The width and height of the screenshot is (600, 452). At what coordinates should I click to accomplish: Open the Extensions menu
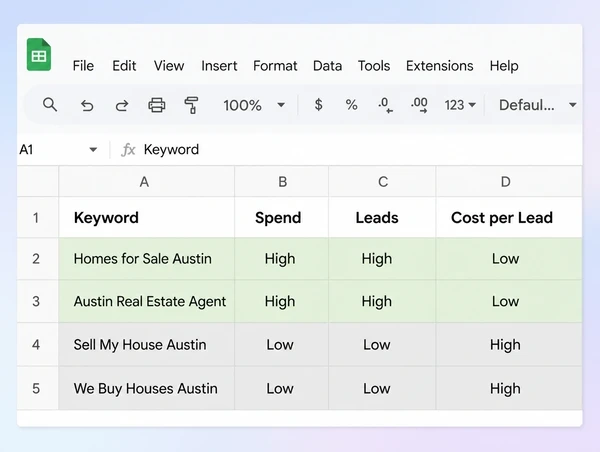(x=440, y=66)
